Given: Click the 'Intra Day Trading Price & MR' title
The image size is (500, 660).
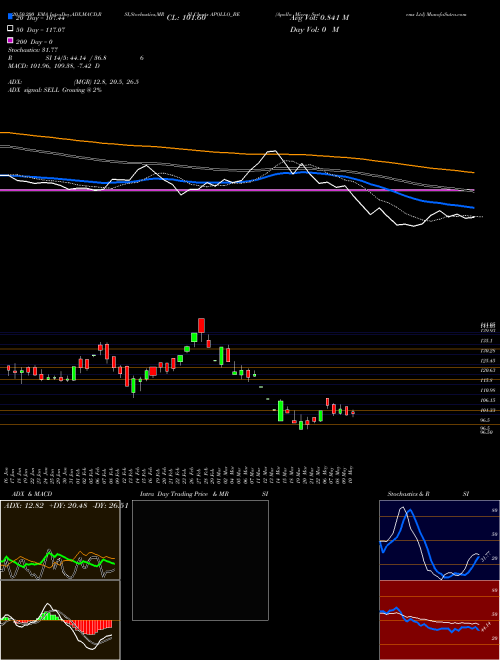Looking at the screenshot, I should (x=184, y=494).
